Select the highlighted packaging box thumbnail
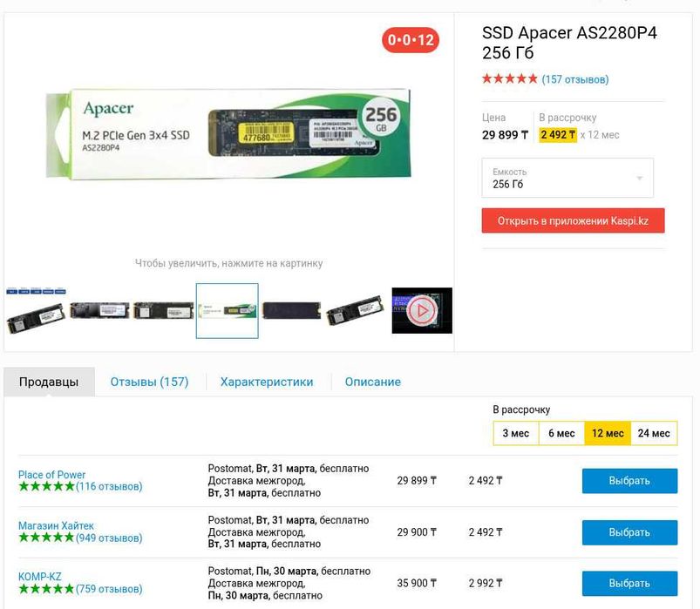Image resolution: width=700 pixels, height=609 pixels. tap(228, 310)
